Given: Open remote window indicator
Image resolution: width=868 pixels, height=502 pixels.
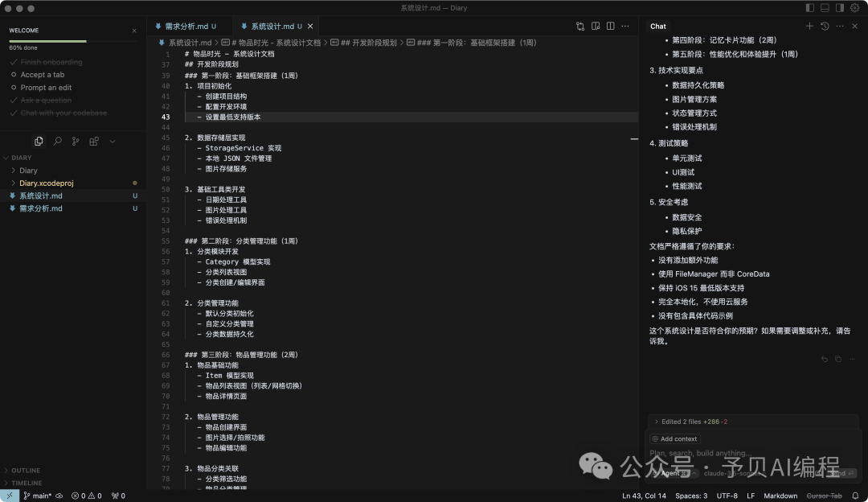Looking at the screenshot, I should 10,496.
